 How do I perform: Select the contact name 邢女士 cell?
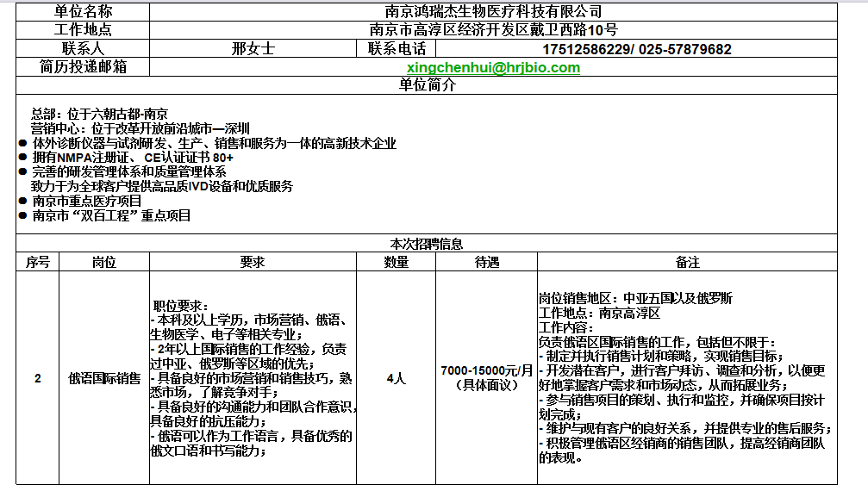253,49
